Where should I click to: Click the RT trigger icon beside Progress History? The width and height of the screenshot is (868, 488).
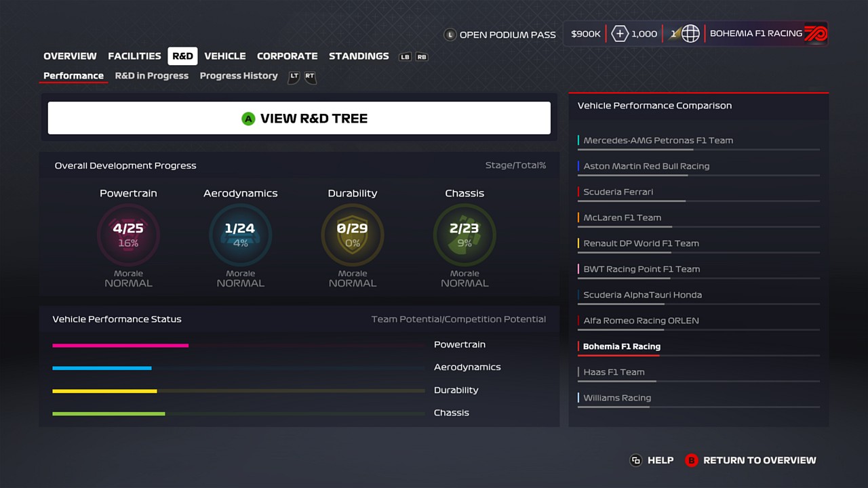[x=310, y=77]
